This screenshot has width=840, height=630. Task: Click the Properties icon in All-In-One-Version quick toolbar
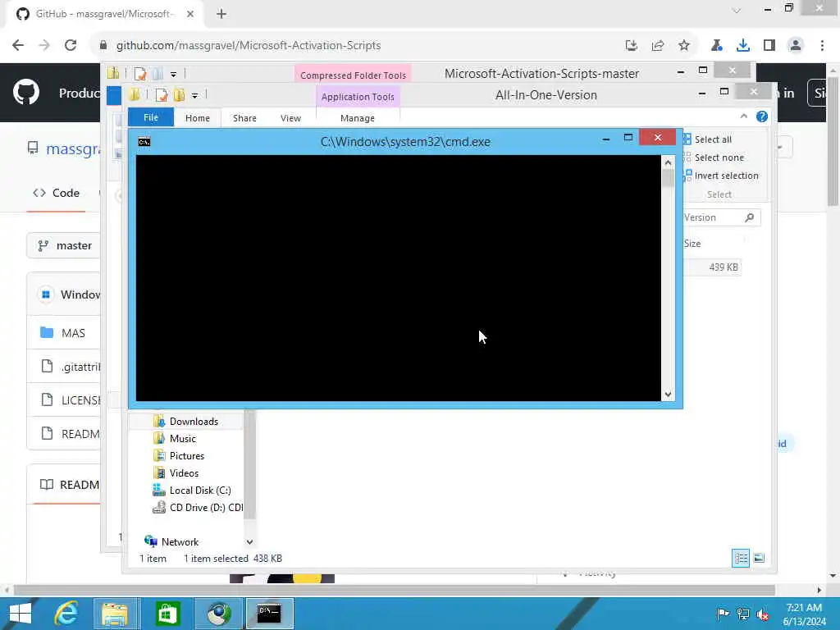(161, 95)
